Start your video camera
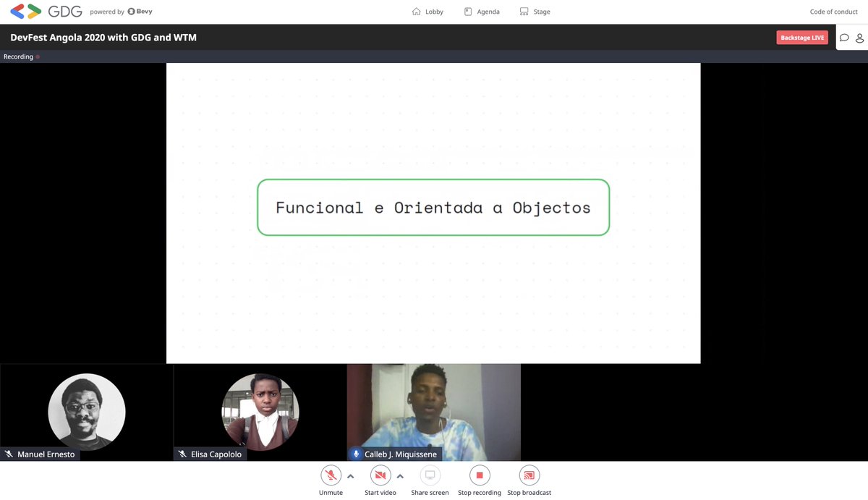The width and height of the screenshot is (868, 500). pyautogui.click(x=380, y=475)
